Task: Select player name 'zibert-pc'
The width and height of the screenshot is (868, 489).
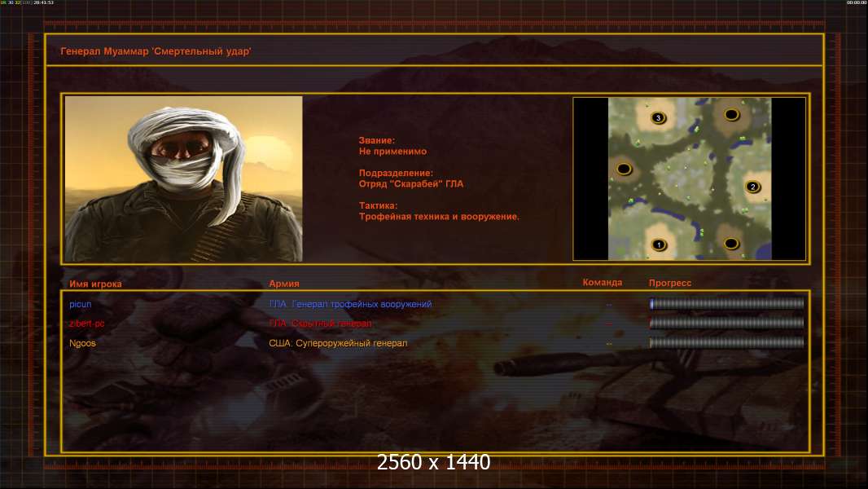Action: 86,324
